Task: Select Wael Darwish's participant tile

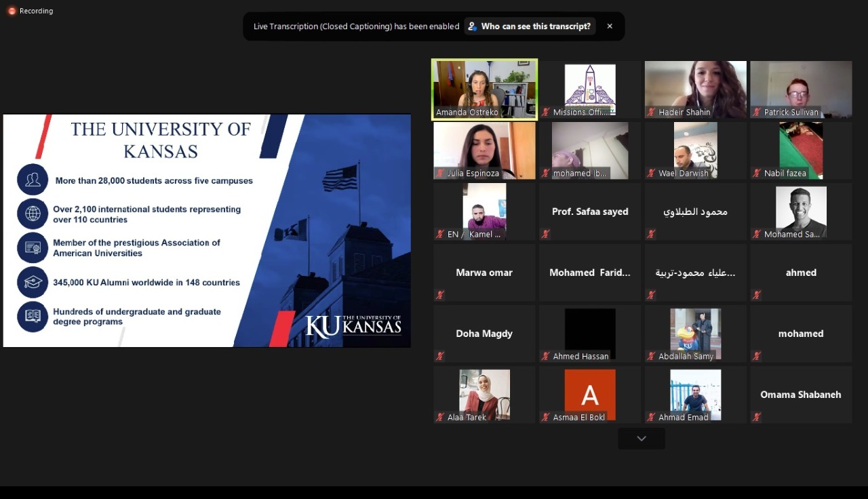Action: (x=695, y=149)
